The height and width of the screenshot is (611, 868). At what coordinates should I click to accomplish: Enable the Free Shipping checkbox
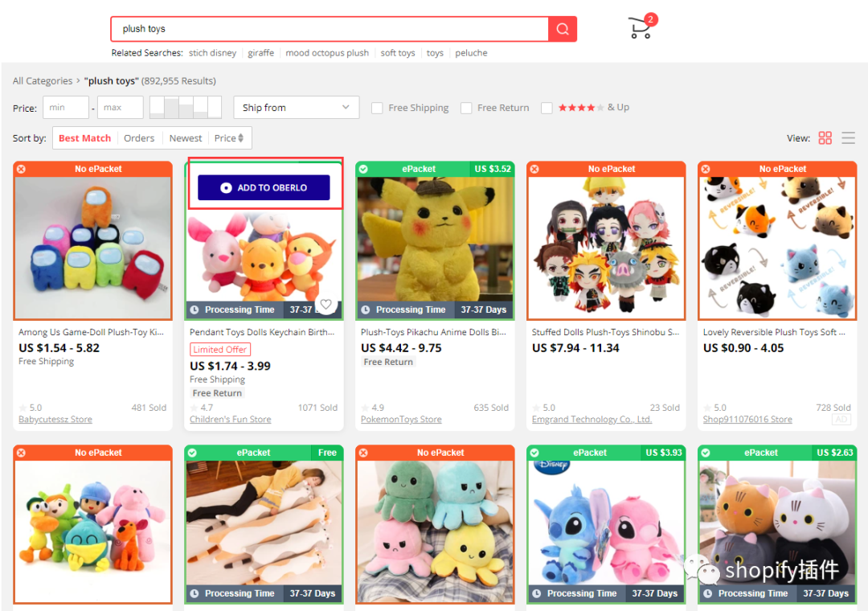click(377, 108)
